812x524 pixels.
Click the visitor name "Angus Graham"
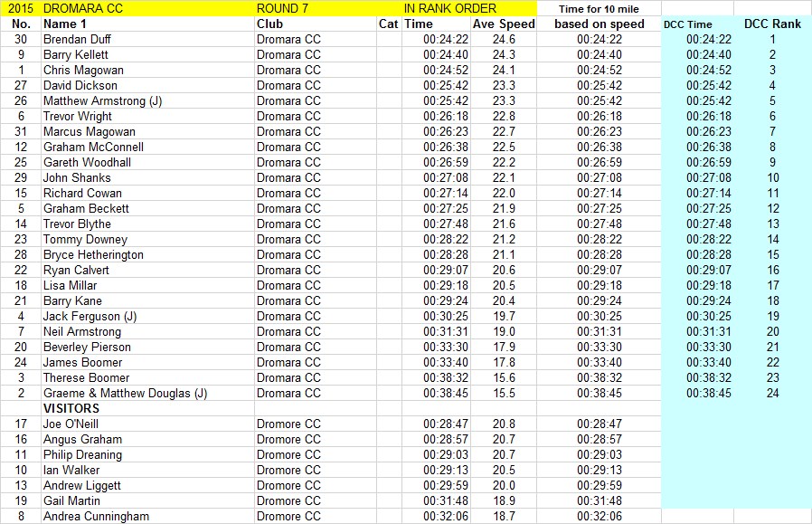click(83, 439)
